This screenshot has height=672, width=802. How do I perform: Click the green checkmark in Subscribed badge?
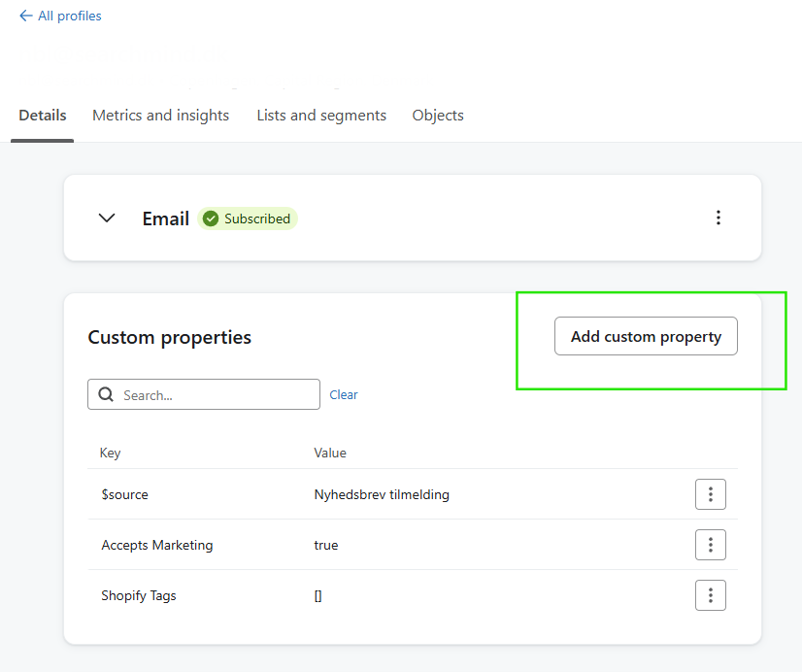pyautogui.click(x=211, y=219)
